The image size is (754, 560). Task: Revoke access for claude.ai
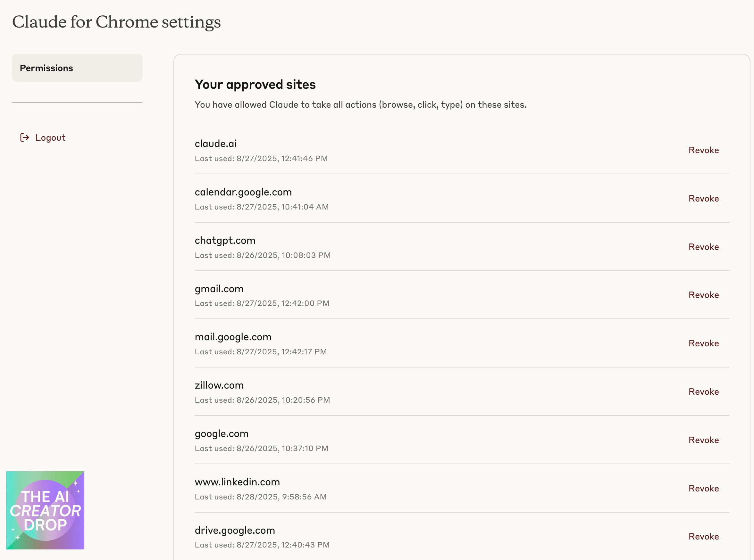[x=703, y=150]
